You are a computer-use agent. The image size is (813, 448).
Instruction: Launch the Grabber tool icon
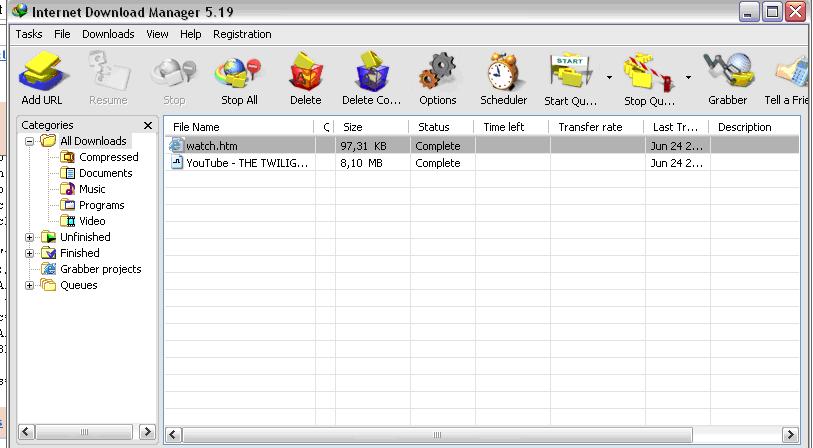pos(727,71)
